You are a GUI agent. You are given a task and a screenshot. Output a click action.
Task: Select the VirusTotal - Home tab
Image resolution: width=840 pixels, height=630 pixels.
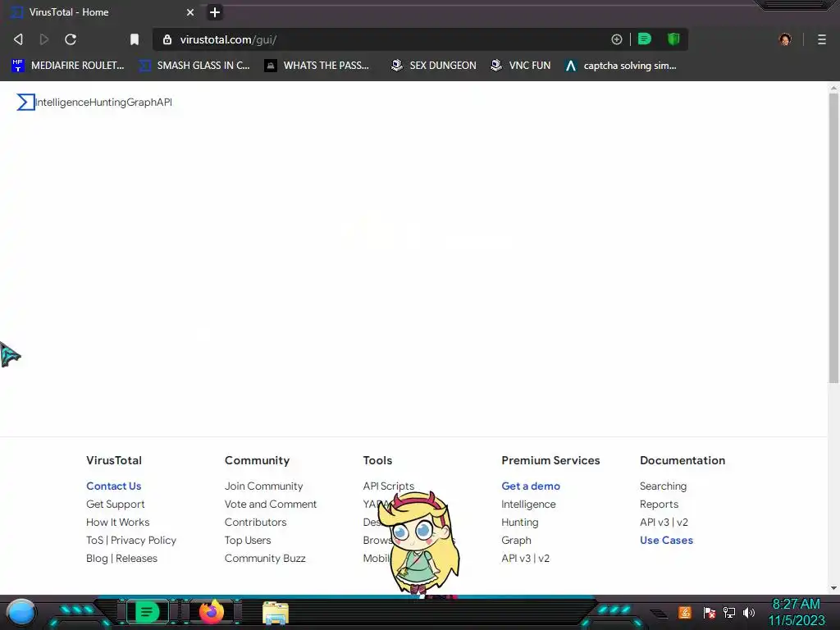click(102, 11)
